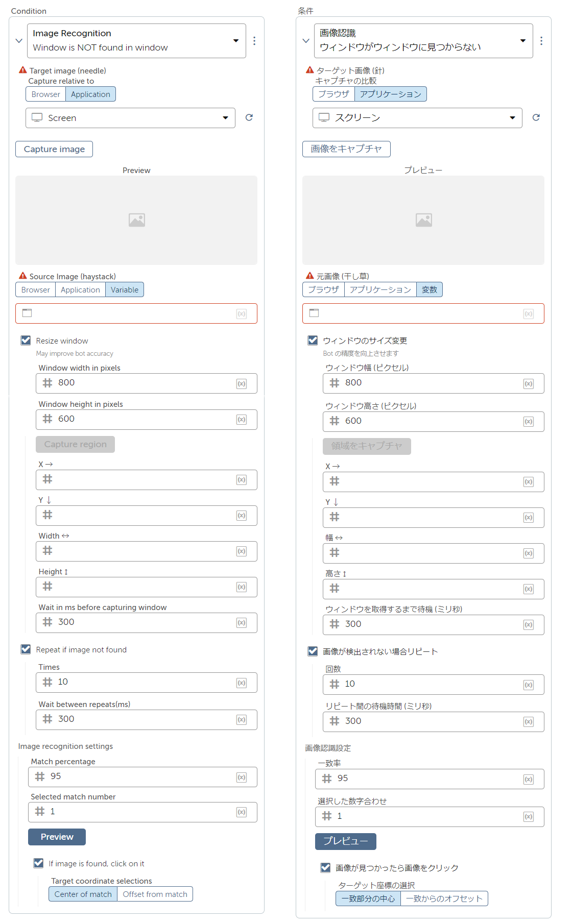Open three-dot menu beside Image Recognition
The image size is (572, 924).
click(x=254, y=40)
